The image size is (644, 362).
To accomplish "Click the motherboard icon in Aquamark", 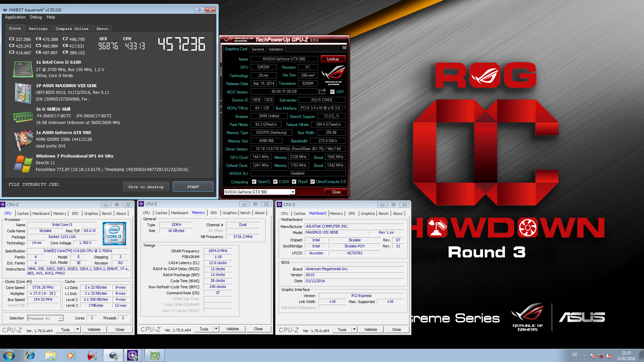I will coord(22,93).
